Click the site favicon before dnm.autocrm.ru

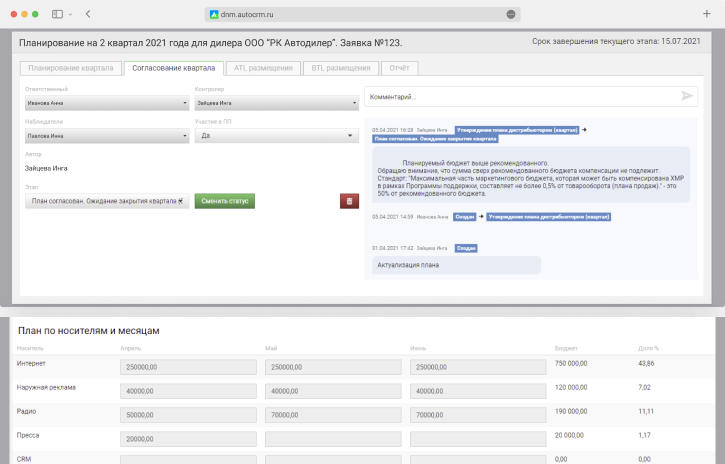click(211, 15)
